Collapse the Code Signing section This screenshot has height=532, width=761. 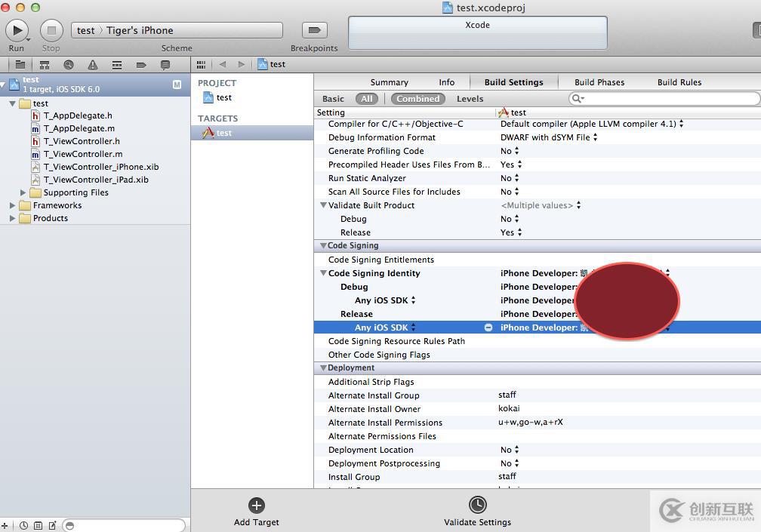[323, 245]
